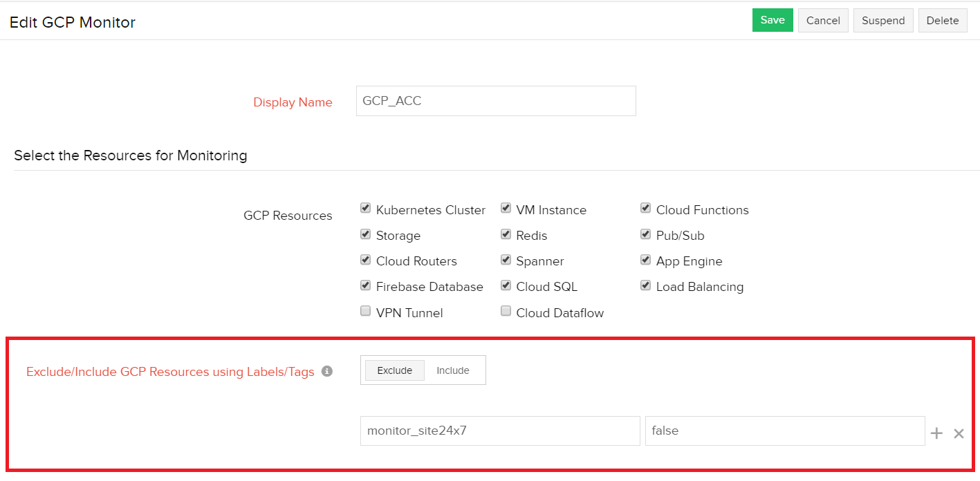This screenshot has height=481, width=980.
Task: Delete the GCP monitor
Action: [x=942, y=20]
